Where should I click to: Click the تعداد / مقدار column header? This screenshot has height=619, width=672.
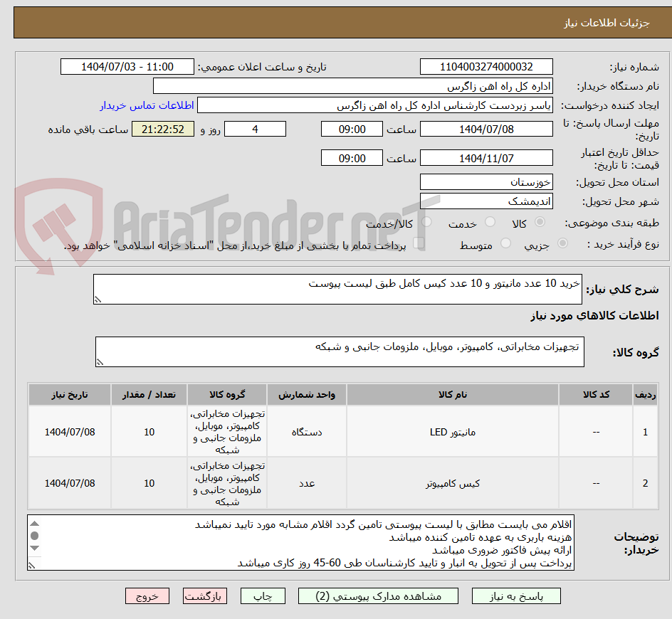149,395
